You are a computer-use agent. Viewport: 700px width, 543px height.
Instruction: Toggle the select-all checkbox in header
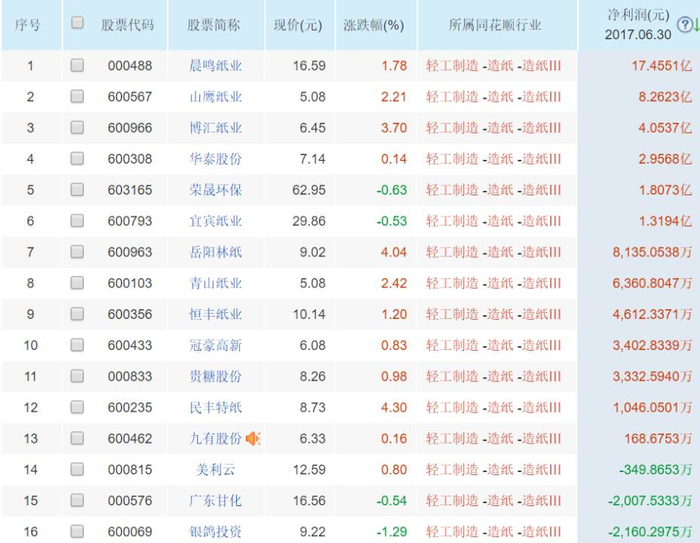click(77, 22)
